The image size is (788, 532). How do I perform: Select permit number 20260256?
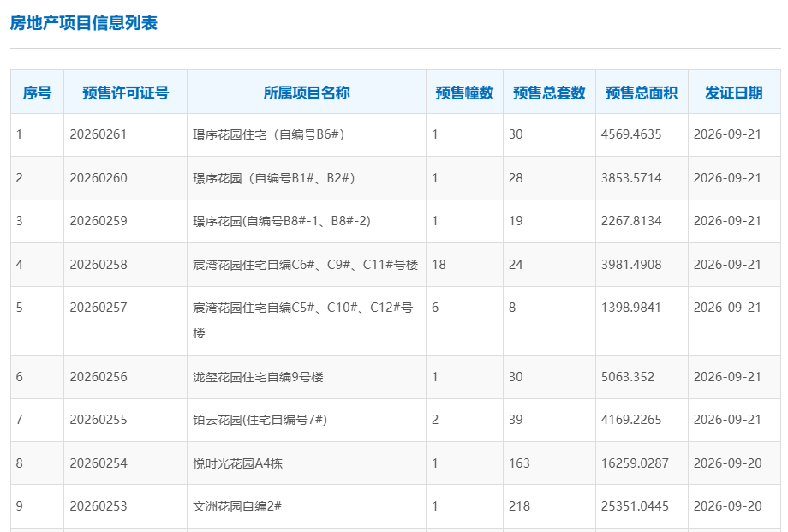pyautogui.click(x=98, y=377)
